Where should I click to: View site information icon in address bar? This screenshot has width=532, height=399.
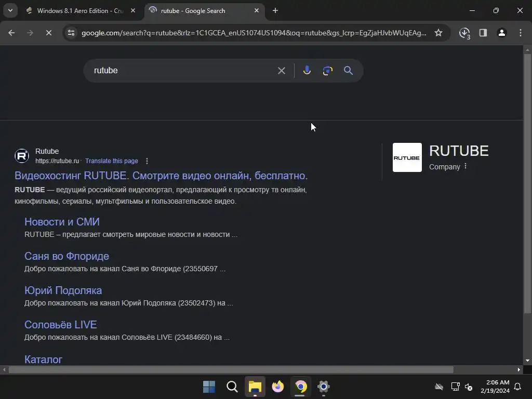[x=71, y=33]
